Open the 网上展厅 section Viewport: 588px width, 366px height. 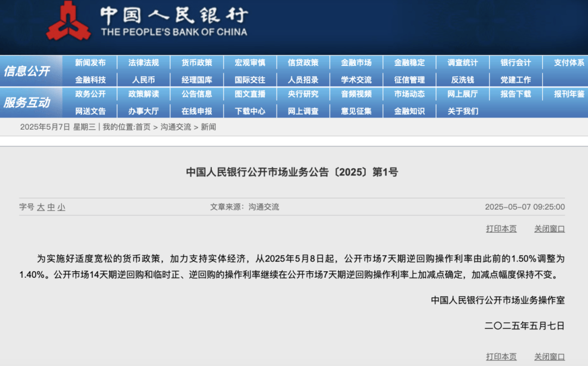462,94
